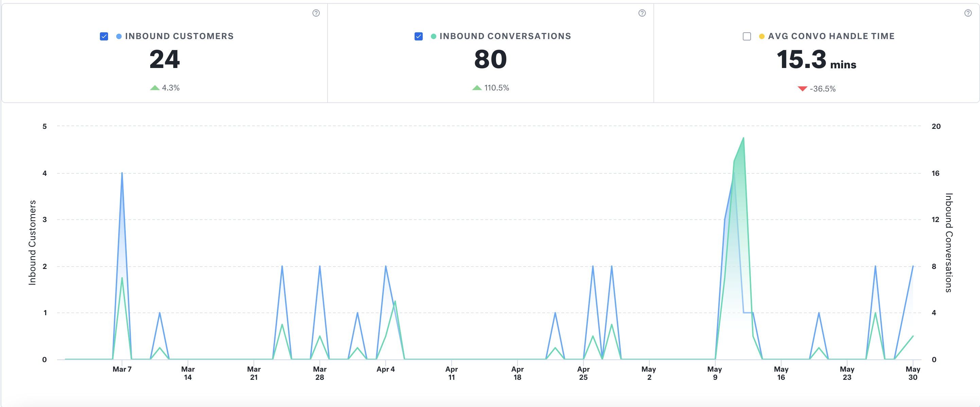The width and height of the screenshot is (980, 407).
Task: Click the left axis value 5
Action: [45, 126]
